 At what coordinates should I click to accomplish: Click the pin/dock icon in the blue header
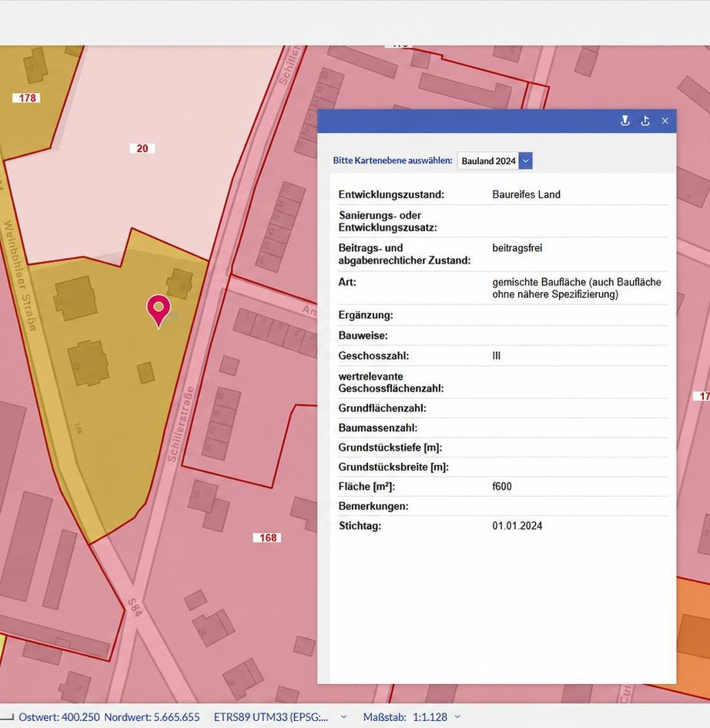(625, 121)
